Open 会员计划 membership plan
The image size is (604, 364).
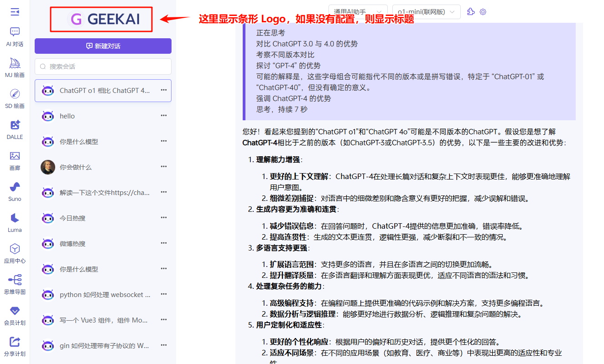click(15, 315)
